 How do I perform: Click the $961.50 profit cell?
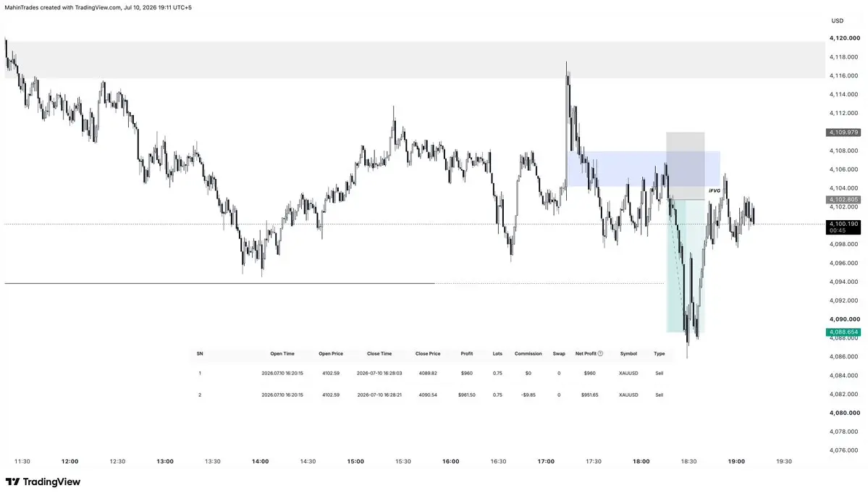tap(467, 395)
